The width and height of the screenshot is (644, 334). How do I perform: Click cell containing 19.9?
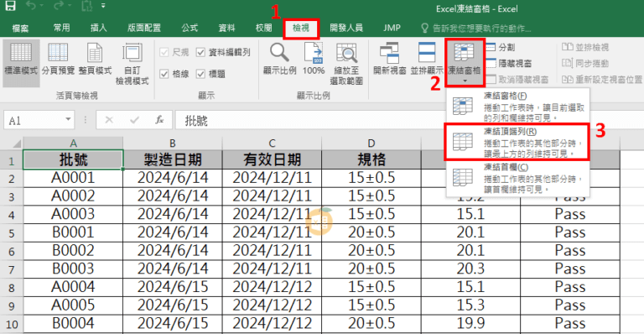coord(470,323)
